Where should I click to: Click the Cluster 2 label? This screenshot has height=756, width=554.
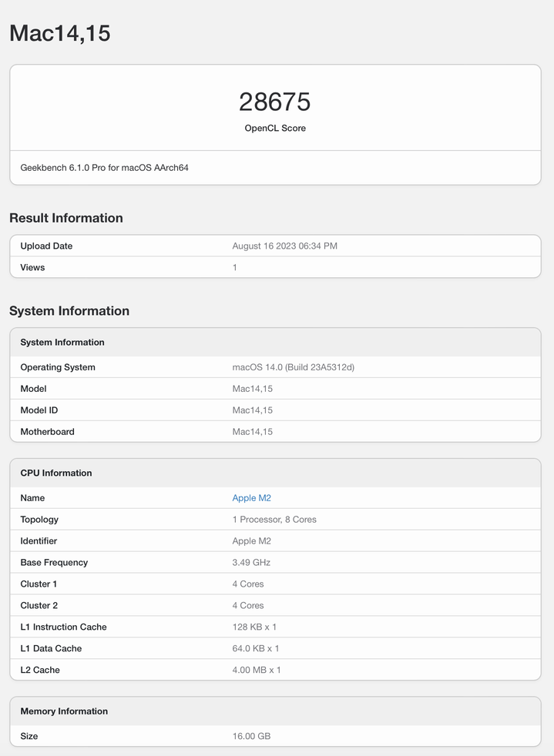point(39,606)
